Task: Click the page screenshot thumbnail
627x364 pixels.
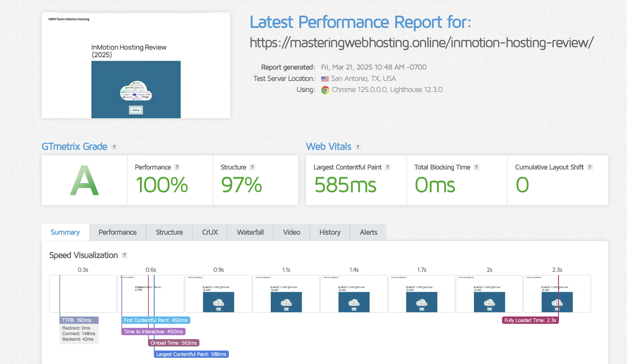Action: click(x=136, y=65)
